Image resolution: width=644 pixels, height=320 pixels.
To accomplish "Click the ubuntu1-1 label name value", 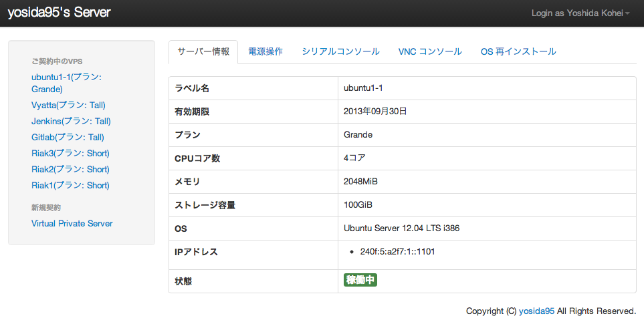I will pos(362,88).
